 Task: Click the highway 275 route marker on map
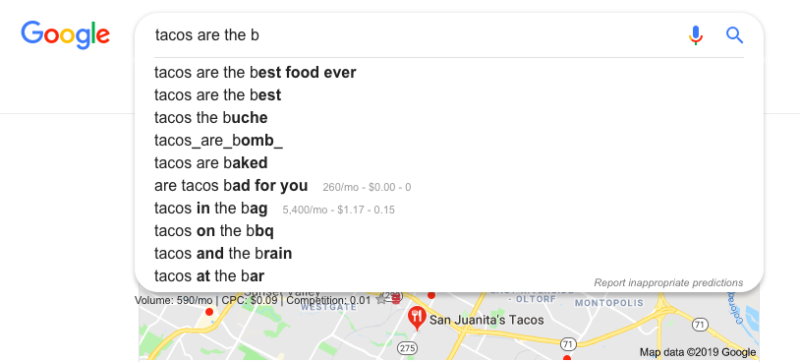pyautogui.click(x=407, y=349)
